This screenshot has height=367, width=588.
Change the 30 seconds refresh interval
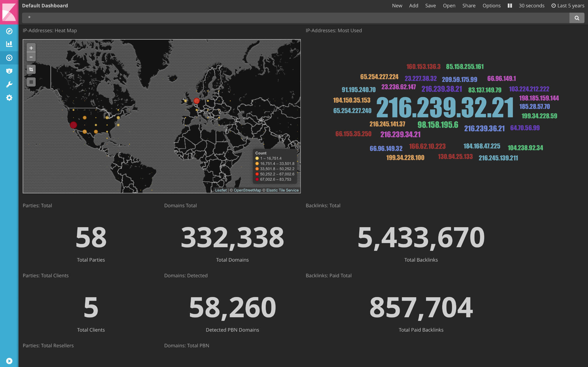click(531, 6)
